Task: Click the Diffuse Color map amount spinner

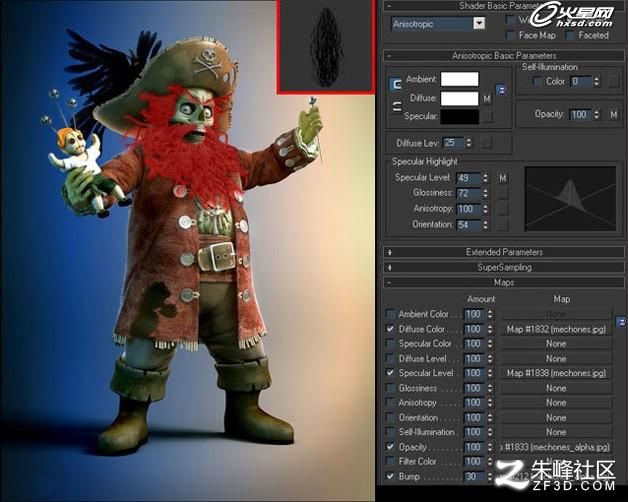Action: [x=489, y=329]
